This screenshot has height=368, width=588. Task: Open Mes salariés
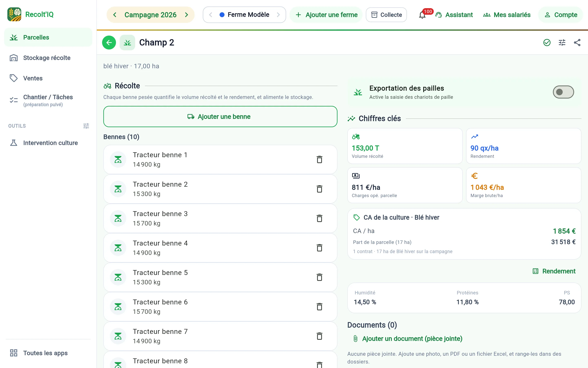507,15
